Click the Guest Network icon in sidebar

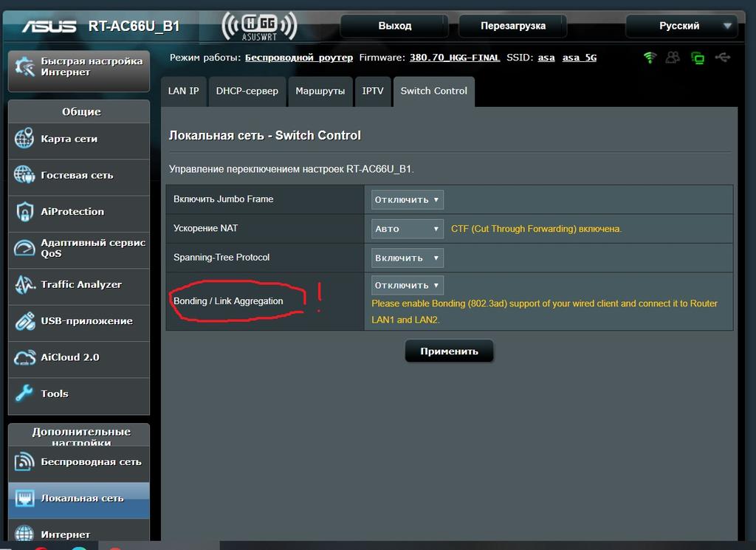point(24,175)
